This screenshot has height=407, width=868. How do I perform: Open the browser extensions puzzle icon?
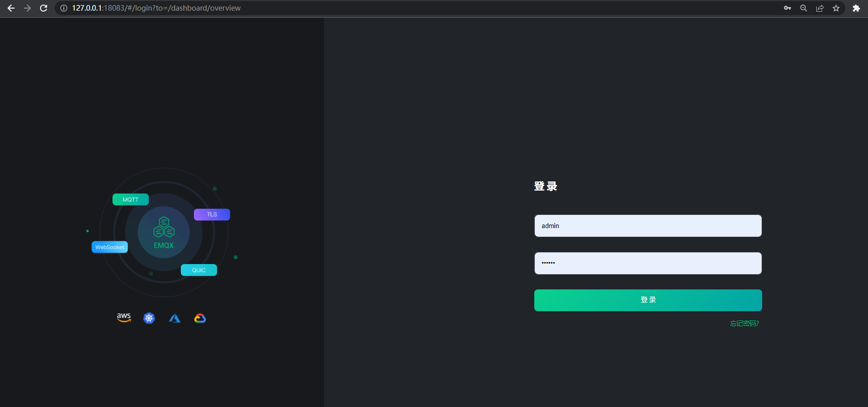(x=856, y=8)
